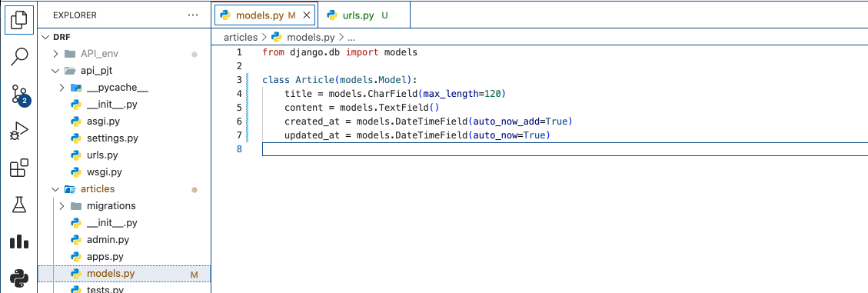Click the updated_at DateTimeField line
The image size is (868, 293).
417,135
